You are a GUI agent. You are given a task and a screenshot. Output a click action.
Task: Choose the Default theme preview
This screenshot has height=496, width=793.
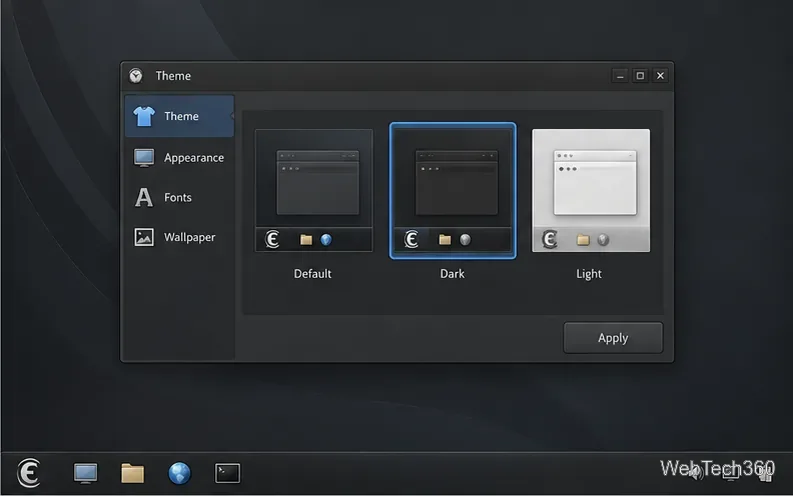[314, 190]
